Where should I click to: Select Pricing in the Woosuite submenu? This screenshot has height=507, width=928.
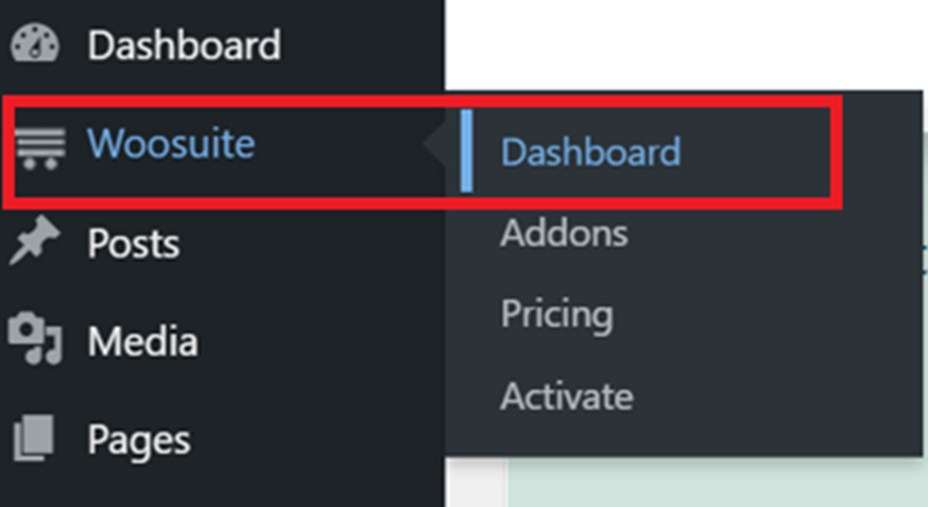coord(557,315)
